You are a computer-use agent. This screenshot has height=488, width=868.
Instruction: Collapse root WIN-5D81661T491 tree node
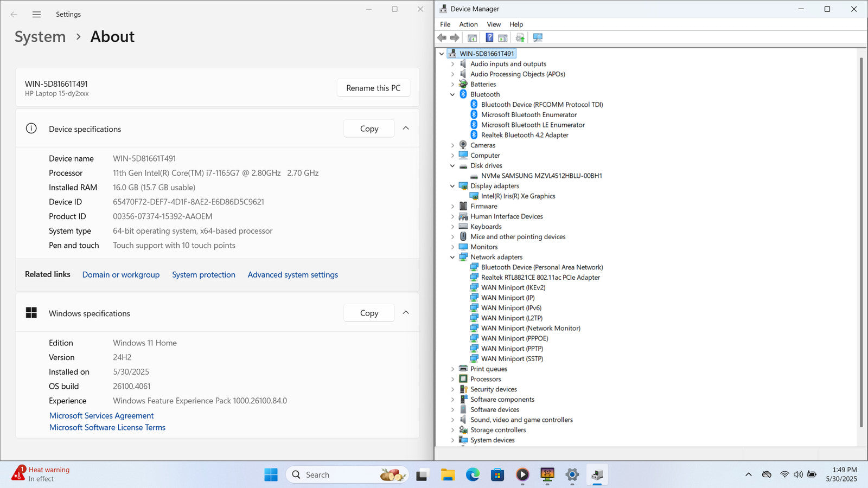tap(442, 54)
